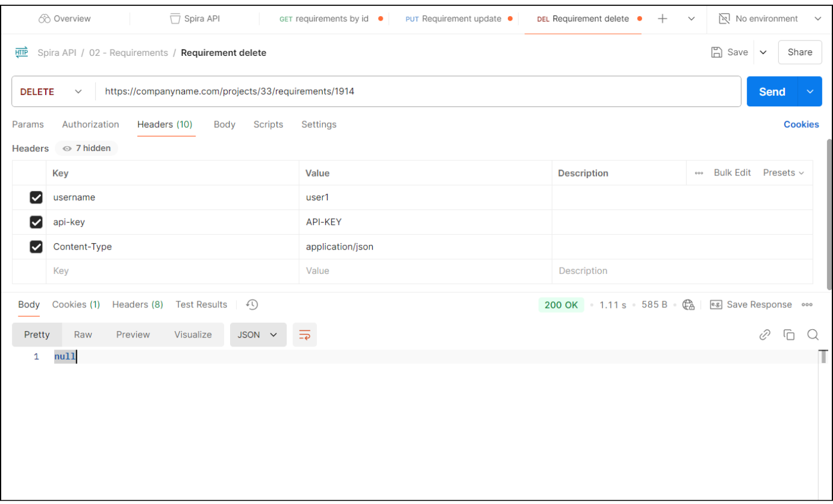Image resolution: width=833 pixels, height=504 pixels.
Task: Switch to Preview view
Action: coord(133,335)
